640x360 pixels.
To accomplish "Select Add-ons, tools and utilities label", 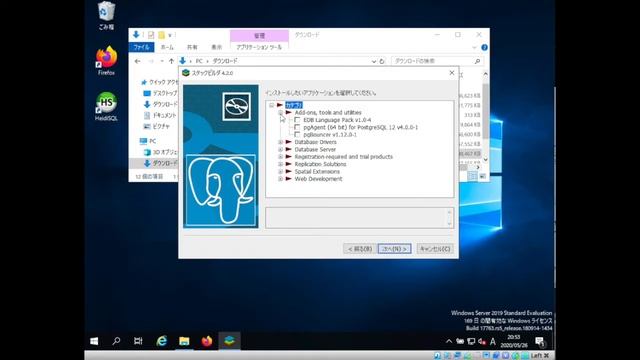I will pos(328,113).
